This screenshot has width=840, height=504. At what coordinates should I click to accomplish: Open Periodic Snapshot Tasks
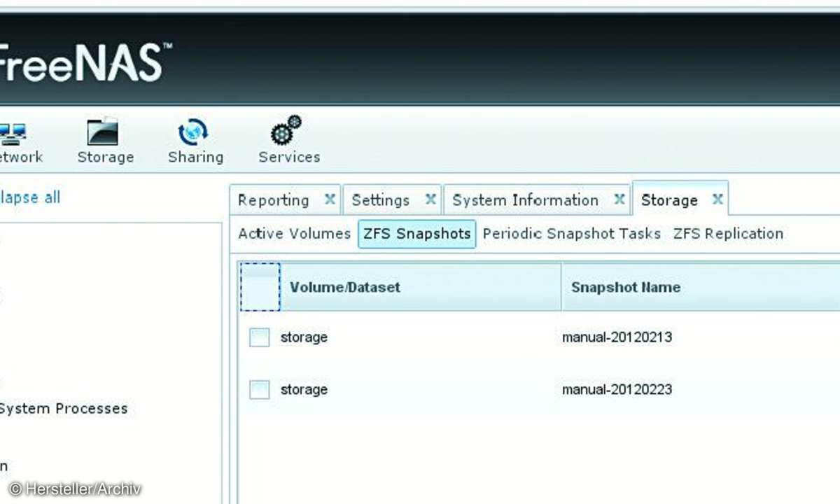572,234
